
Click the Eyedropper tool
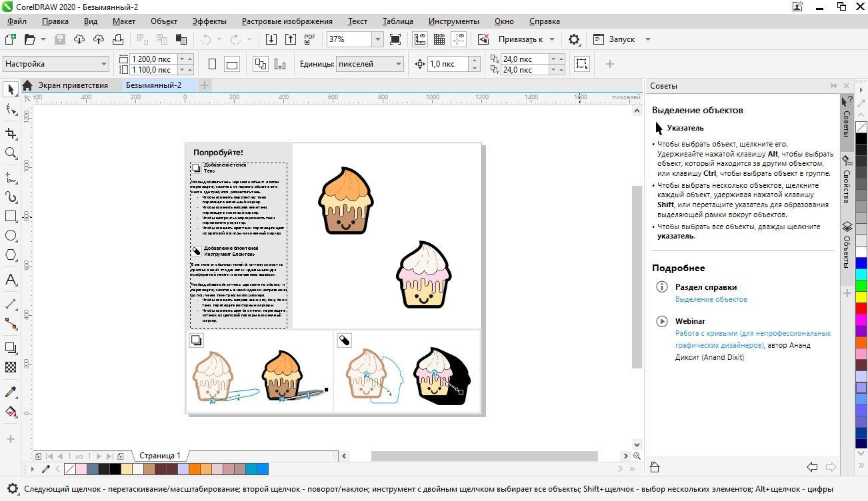[x=11, y=392]
